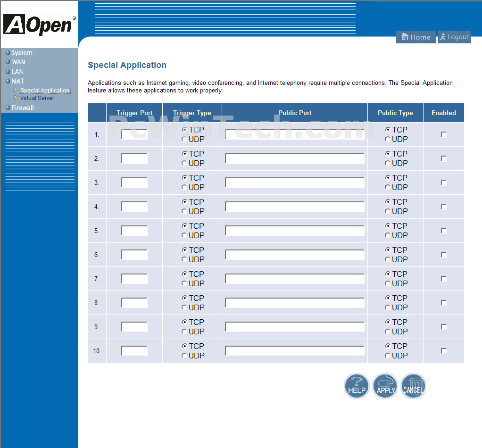Open the WAN menu
Image resolution: width=482 pixels, height=448 pixels.
[x=18, y=62]
